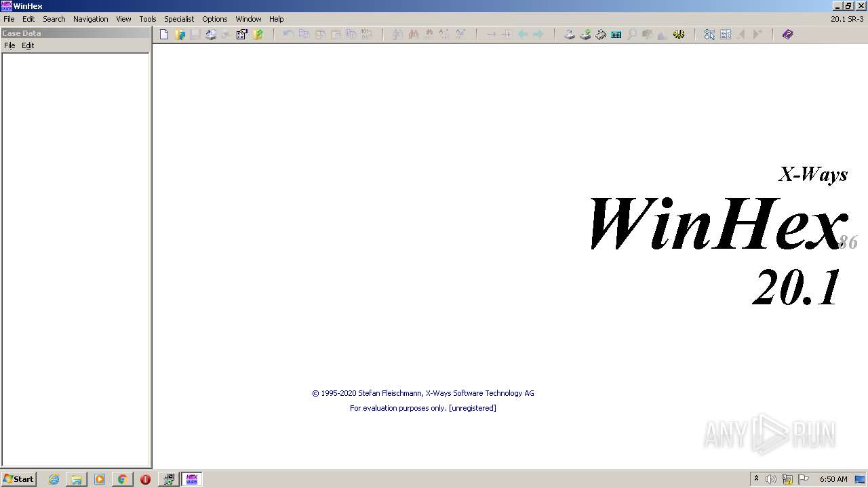Click the Undo arrow toolbar icon
The image size is (868, 488).
click(x=288, y=34)
